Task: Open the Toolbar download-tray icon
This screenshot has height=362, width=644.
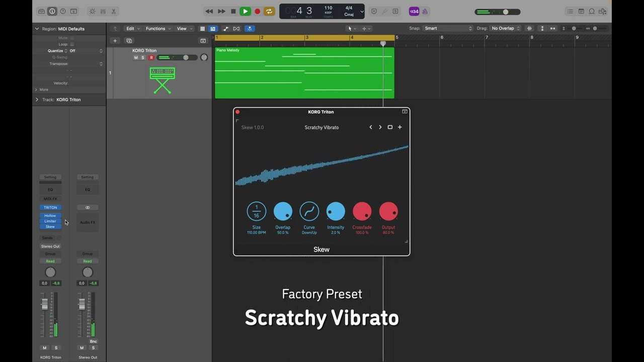Action: (x=73, y=11)
